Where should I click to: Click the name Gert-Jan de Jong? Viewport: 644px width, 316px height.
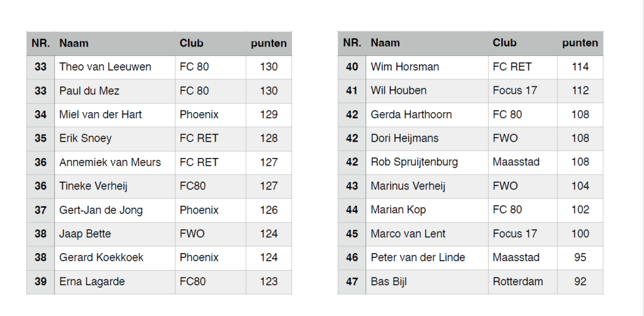click(101, 210)
